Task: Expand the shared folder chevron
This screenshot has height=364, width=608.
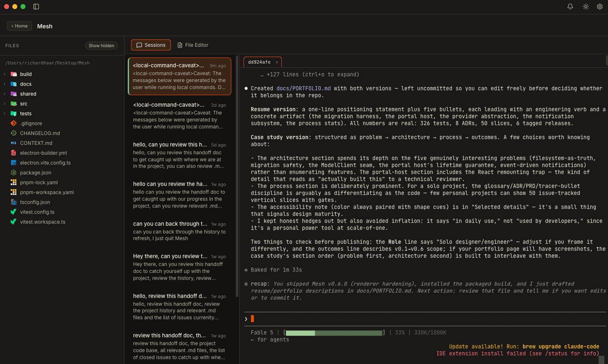Action: [5, 94]
